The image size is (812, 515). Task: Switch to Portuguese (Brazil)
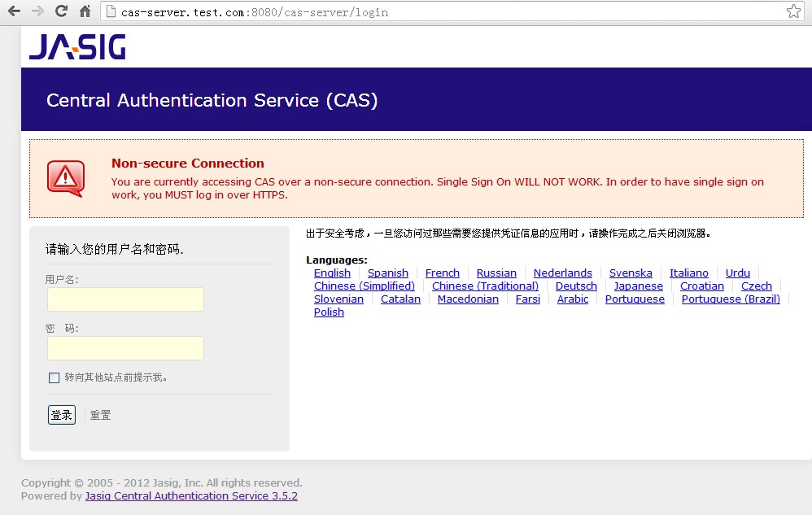coord(730,299)
